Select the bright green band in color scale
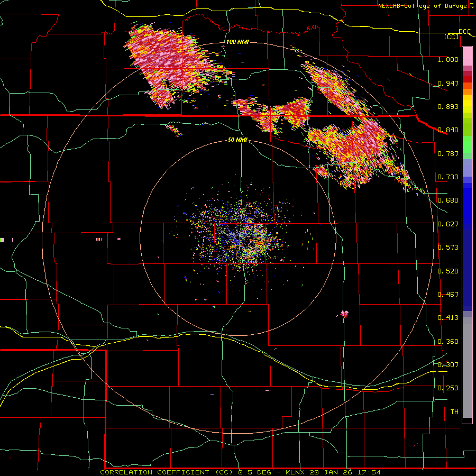 point(467,144)
